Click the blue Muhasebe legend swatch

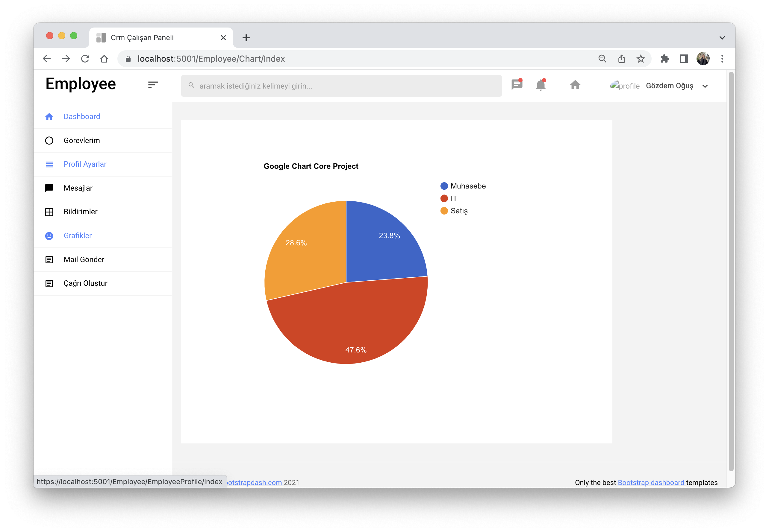444,186
